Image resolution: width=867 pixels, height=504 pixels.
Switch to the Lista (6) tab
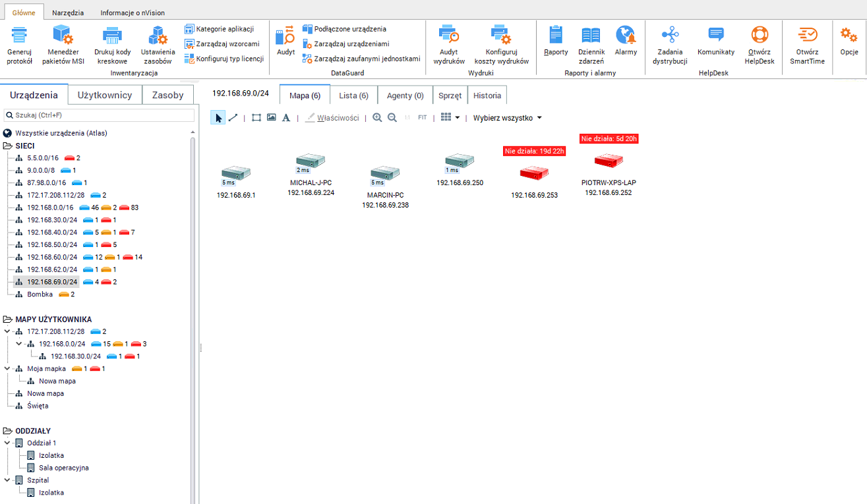click(353, 96)
